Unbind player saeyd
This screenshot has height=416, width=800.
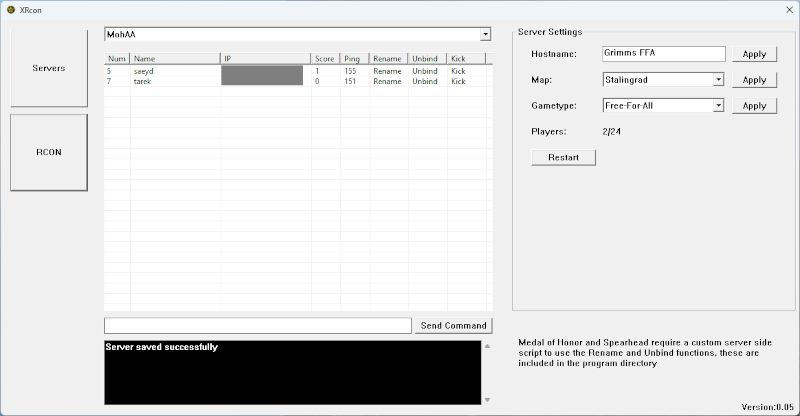(x=425, y=71)
